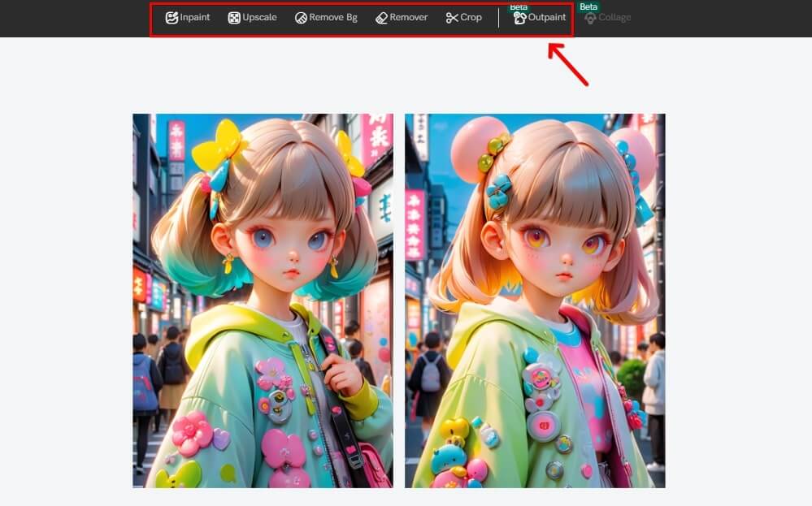The width and height of the screenshot is (812, 506).
Task: Choose the Crop text label
Action: tap(471, 17)
